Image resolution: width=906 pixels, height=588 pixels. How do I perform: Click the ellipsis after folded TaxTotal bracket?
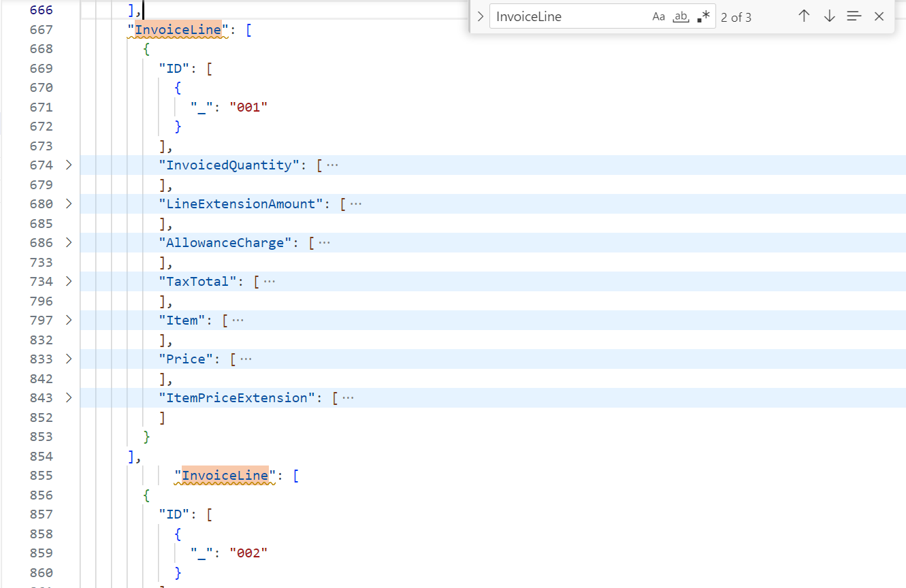[270, 281]
